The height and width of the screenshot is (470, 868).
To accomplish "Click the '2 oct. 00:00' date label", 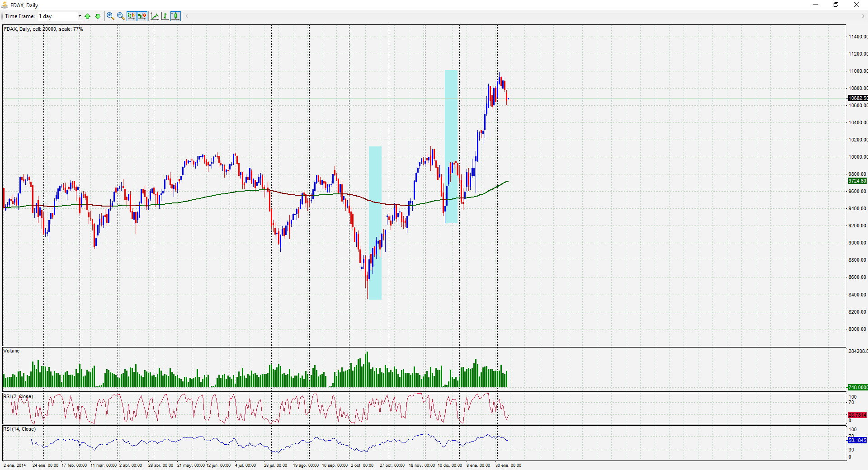I will point(362,465).
